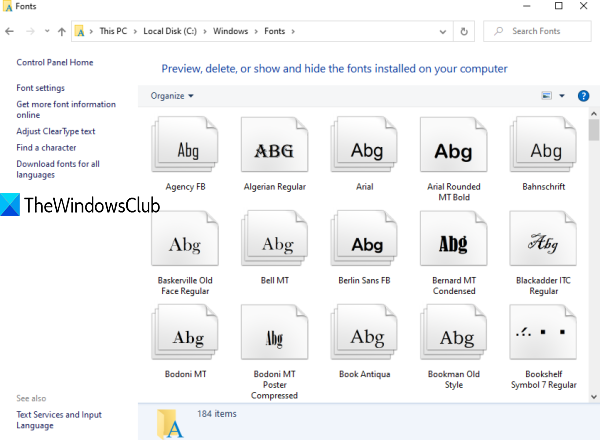Click This PC in the breadcrumb

click(x=113, y=31)
